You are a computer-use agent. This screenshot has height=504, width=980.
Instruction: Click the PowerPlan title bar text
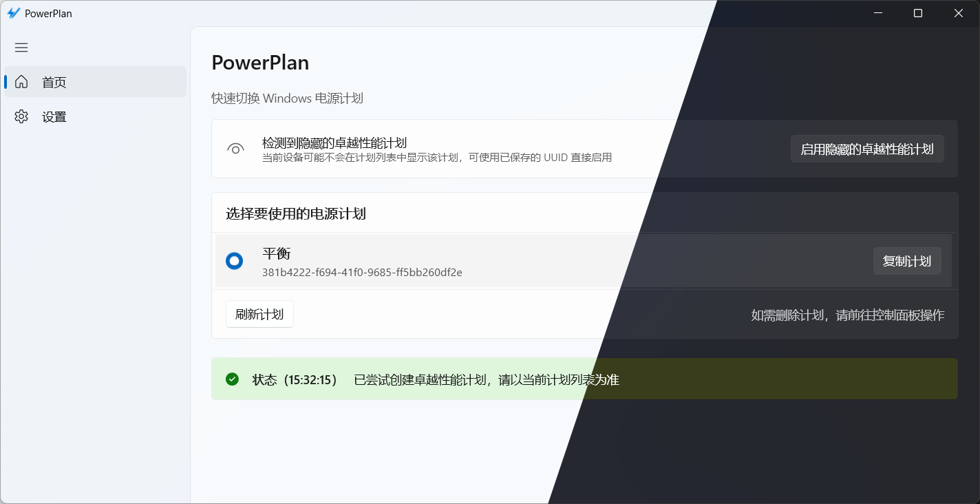click(x=48, y=13)
